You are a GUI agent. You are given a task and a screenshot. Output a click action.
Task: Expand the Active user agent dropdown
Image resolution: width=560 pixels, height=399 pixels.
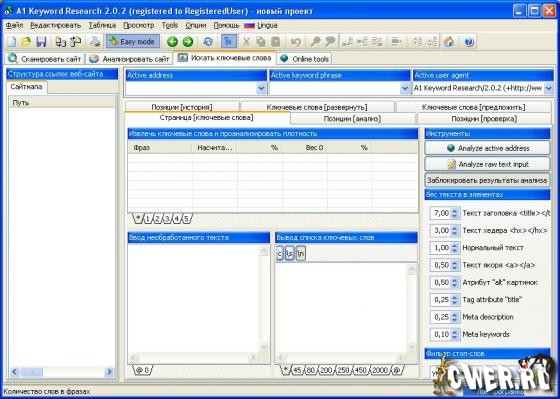548,88
